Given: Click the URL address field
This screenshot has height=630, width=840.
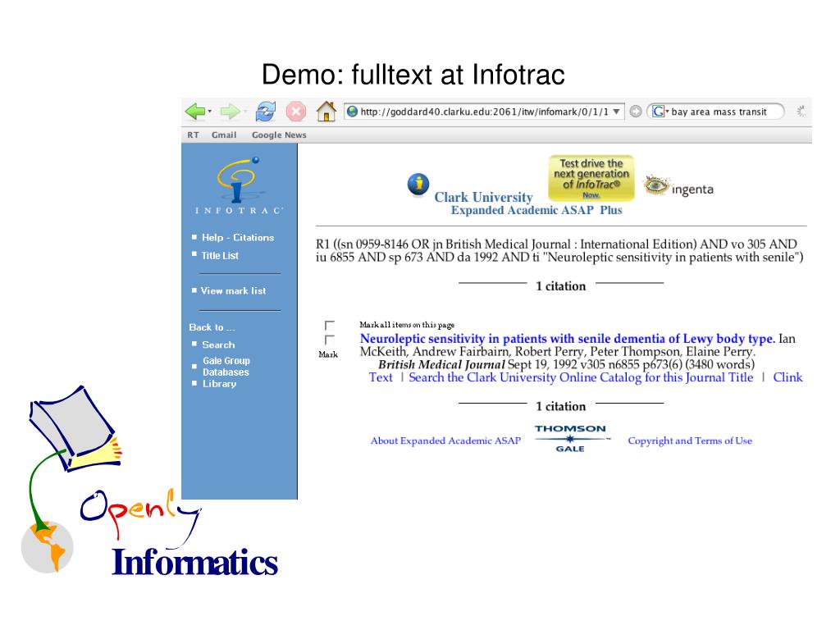Looking at the screenshot, I should 484,112.
